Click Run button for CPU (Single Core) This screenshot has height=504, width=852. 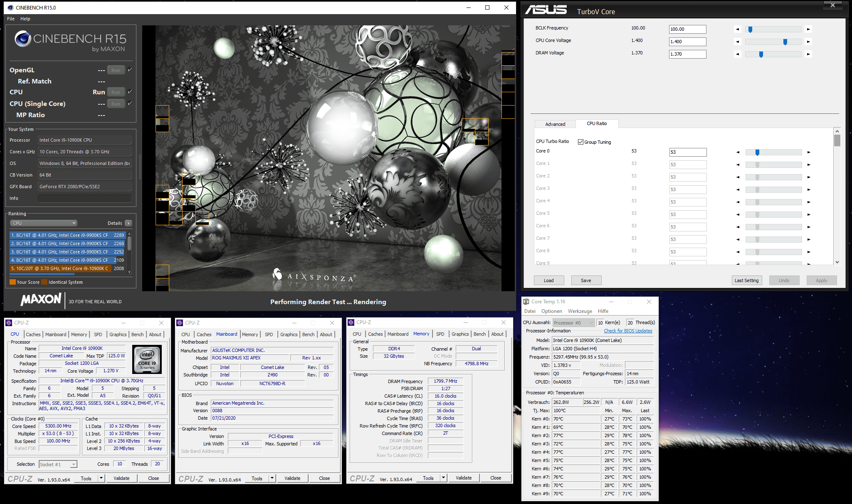point(116,104)
